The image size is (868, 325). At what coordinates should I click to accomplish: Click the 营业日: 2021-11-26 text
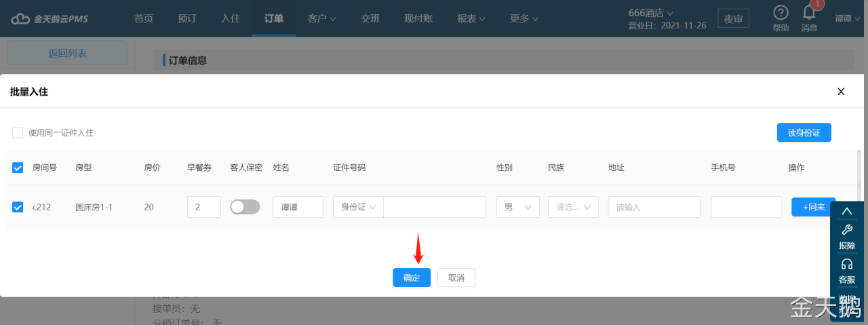click(667, 25)
